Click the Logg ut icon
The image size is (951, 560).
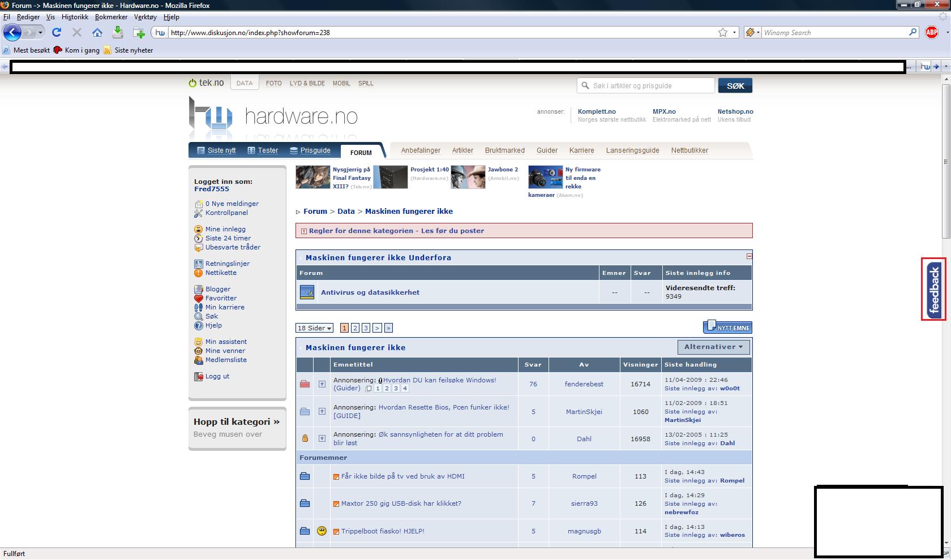[x=198, y=376]
